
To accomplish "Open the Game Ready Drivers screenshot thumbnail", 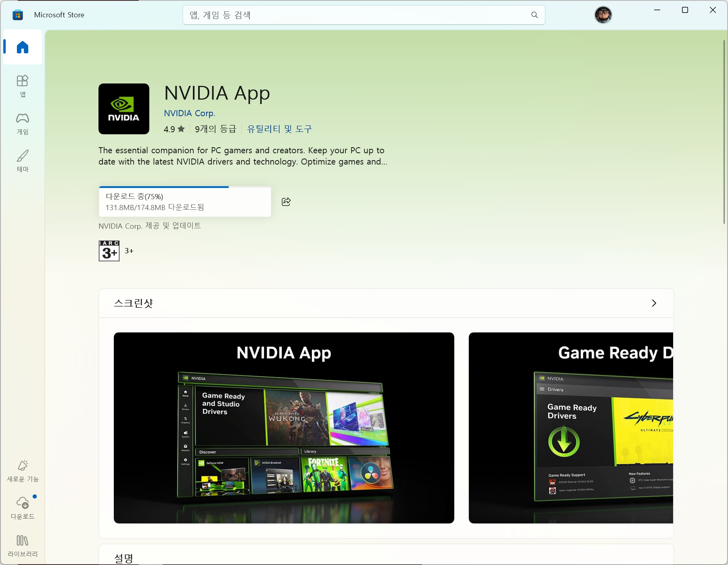I will coord(571,428).
